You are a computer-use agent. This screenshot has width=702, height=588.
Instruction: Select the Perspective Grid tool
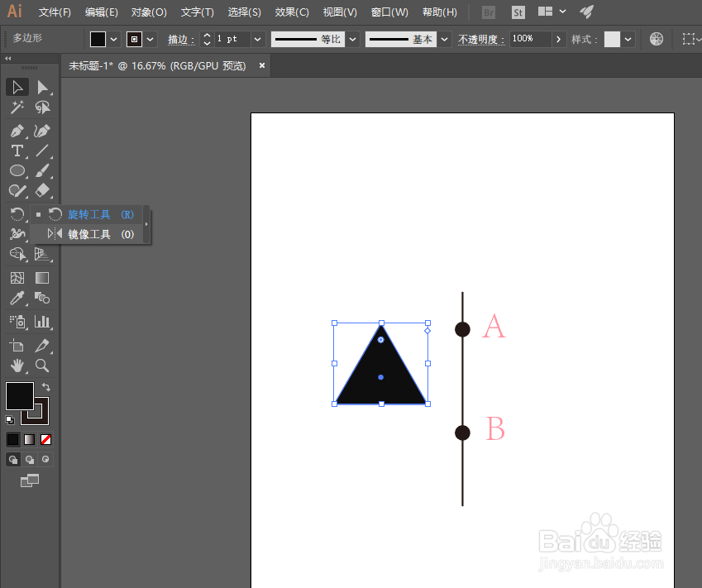coord(42,255)
